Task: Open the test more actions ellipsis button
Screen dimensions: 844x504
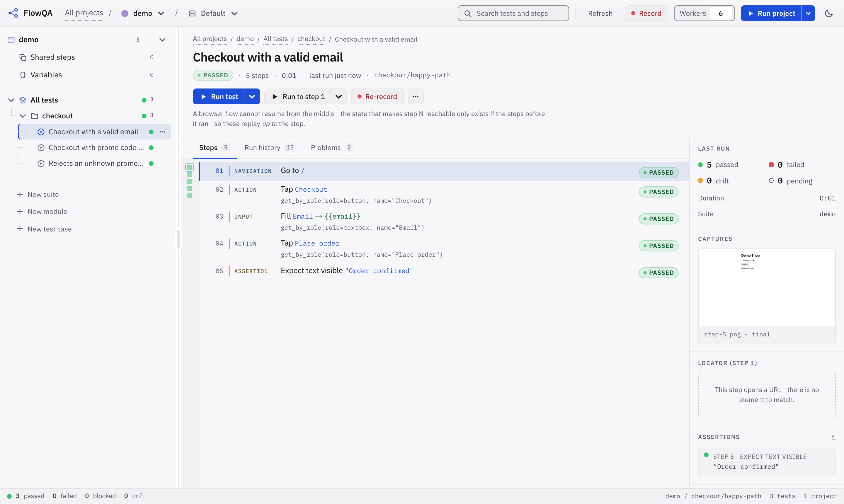Action: click(x=415, y=96)
